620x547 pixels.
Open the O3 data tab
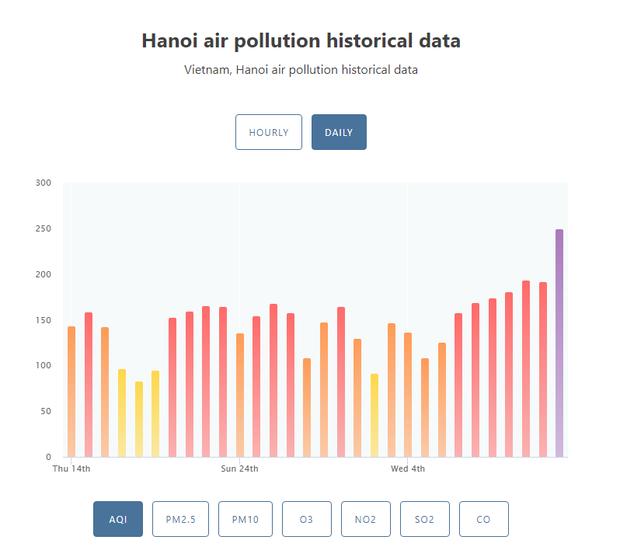(306, 519)
